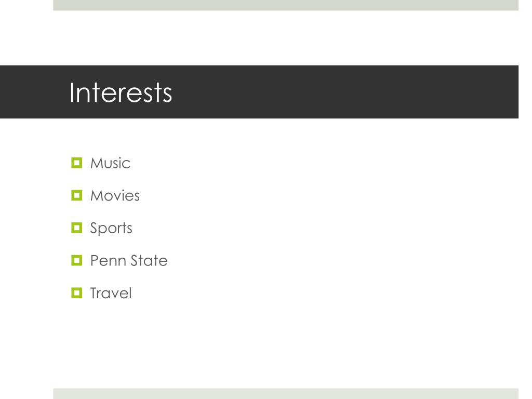Click the blank area between banner and Music

[x=286, y=137]
